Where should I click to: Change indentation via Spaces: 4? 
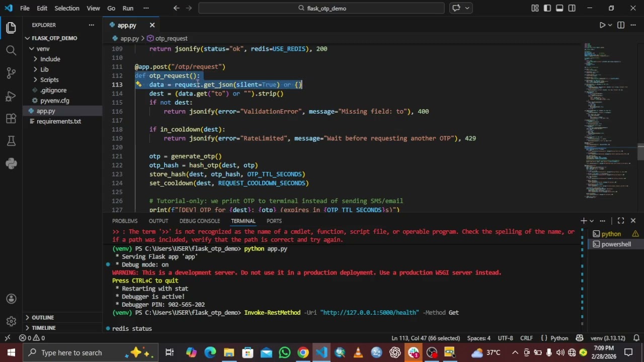(x=479, y=338)
